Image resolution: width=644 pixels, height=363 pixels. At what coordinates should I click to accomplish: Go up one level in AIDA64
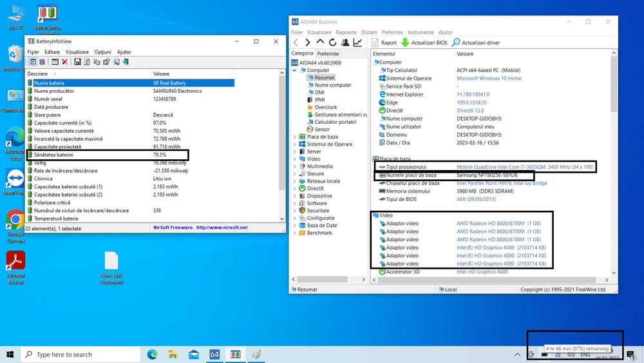(x=320, y=42)
